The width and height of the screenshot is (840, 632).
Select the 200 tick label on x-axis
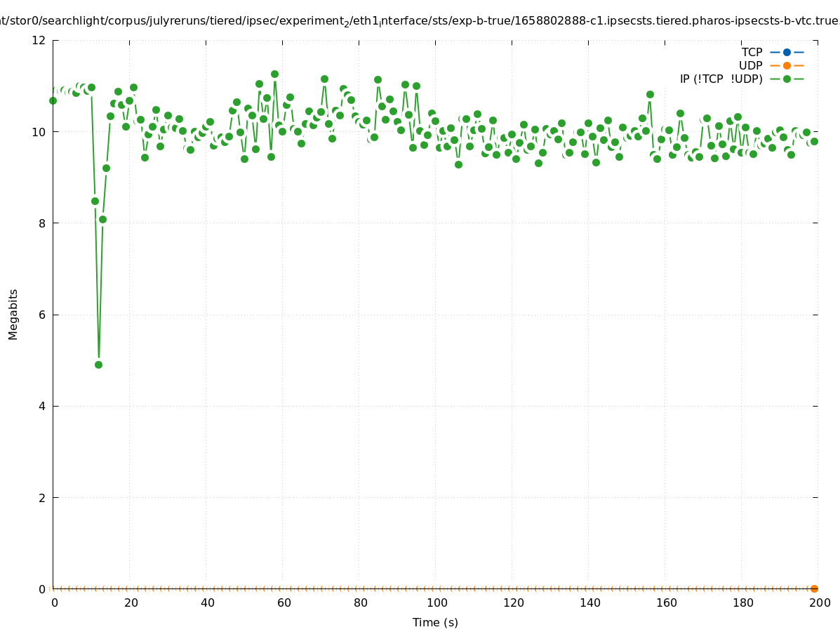coord(820,603)
